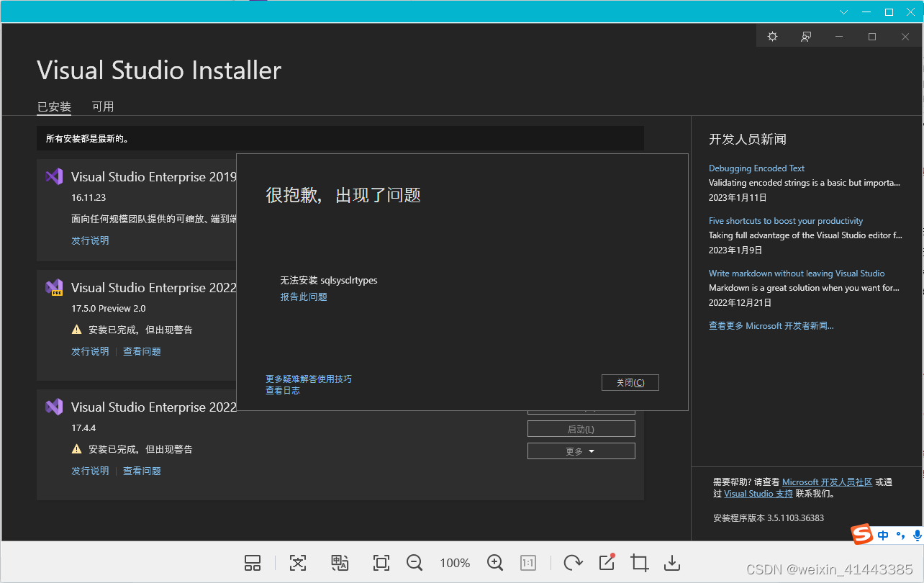Expand the 更多 dropdown for Enterprise 2022 17.4.4
This screenshot has height=583, width=924.
(581, 451)
